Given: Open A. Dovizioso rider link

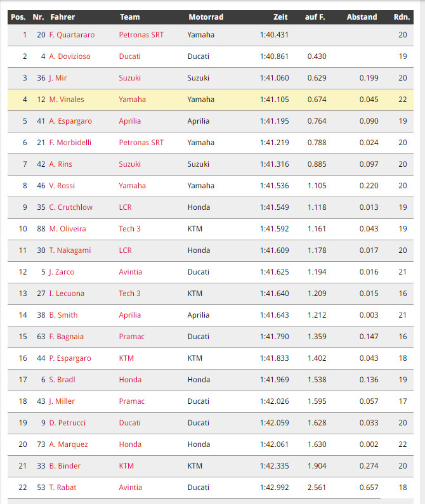Looking at the screenshot, I should [x=70, y=56].
